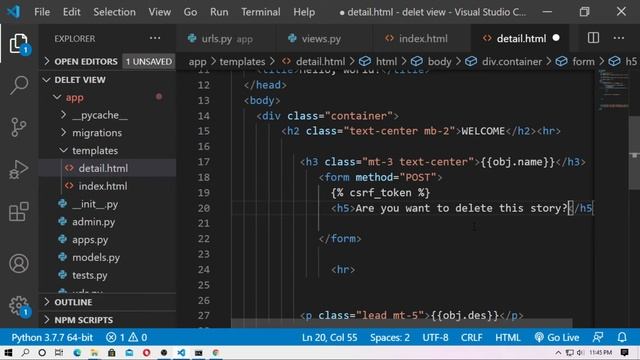Start Go Live server
Image resolution: width=640 pixels, height=360 pixels.
coord(557,338)
